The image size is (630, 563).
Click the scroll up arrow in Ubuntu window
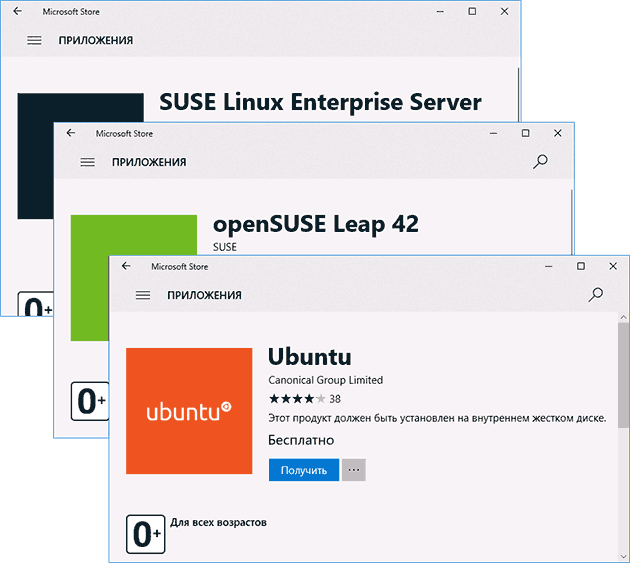(x=624, y=317)
